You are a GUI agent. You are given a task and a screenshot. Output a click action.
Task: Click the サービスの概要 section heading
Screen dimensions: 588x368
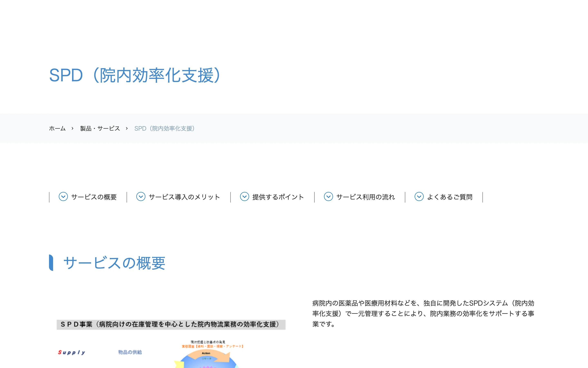pos(114,263)
